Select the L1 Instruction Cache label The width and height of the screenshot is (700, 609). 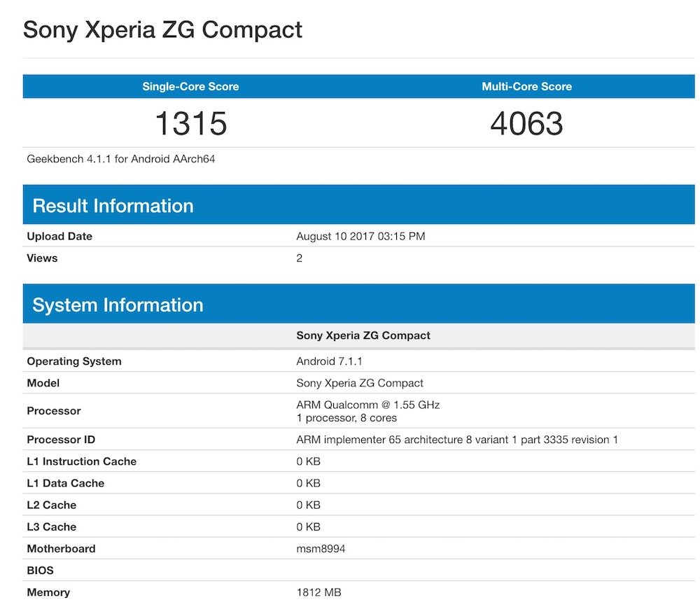click(81, 461)
